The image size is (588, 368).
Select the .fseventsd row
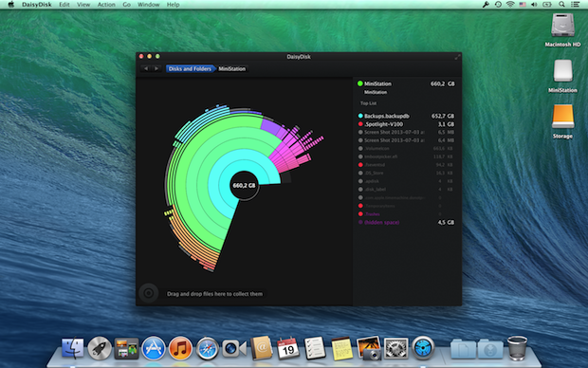pyautogui.click(x=406, y=165)
